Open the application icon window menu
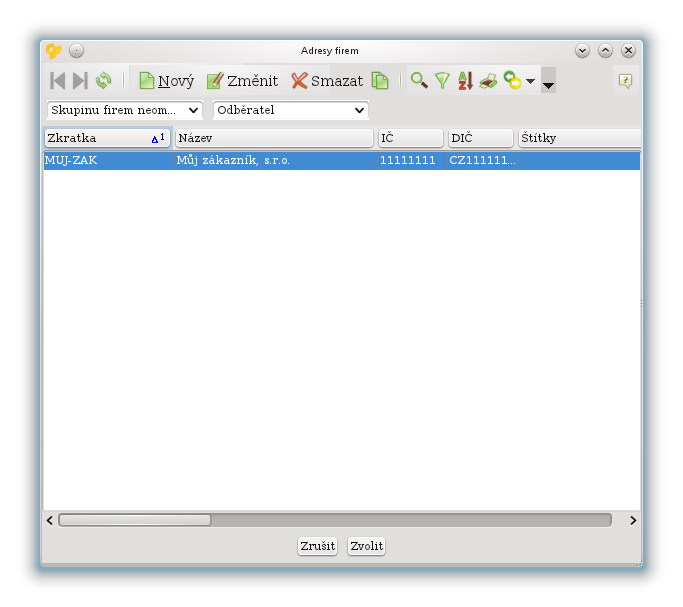This screenshot has height=607, width=683. coord(54,51)
